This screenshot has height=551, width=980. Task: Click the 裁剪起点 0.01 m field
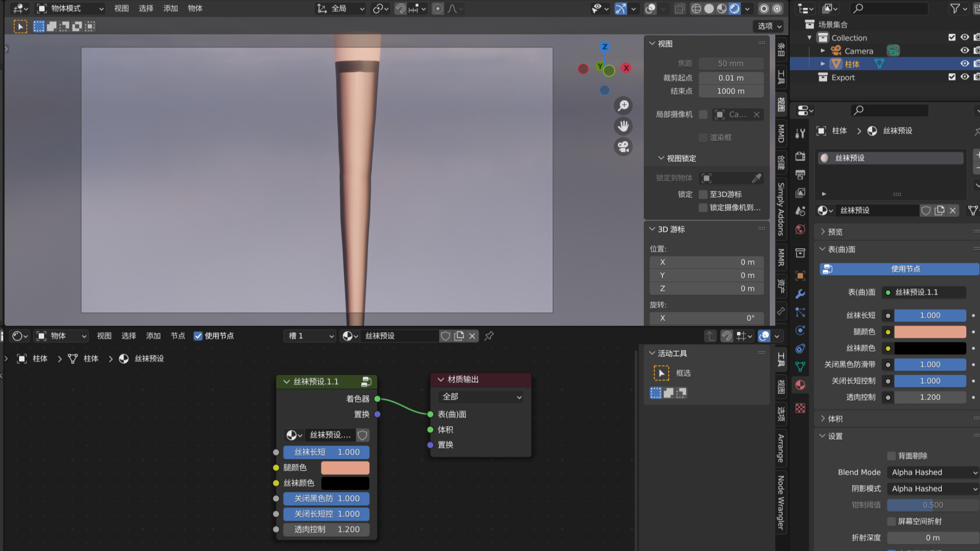(x=731, y=78)
